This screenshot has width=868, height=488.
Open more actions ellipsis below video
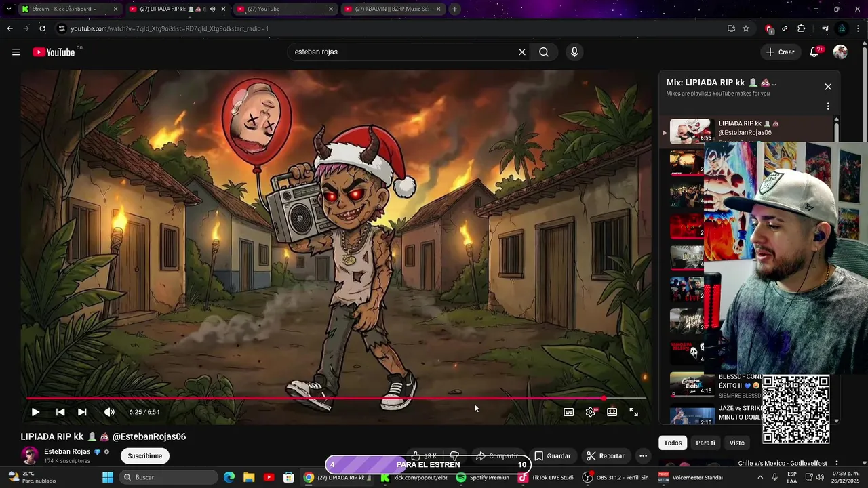643,456
